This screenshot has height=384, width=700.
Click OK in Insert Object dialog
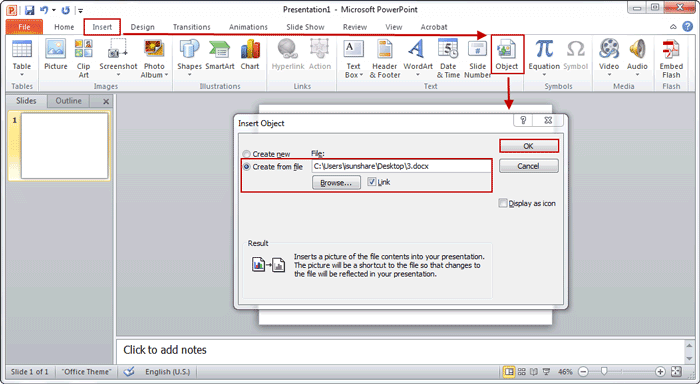click(x=529, y=146)
